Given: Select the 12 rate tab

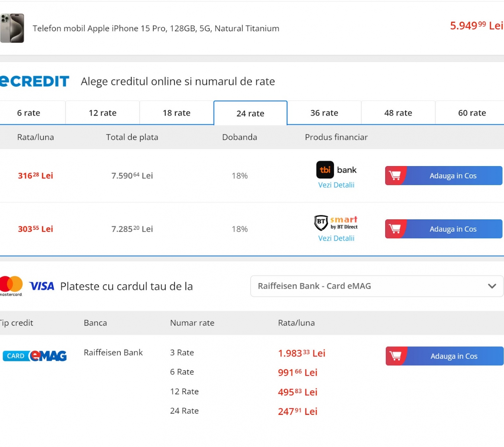Looking at the screenshot, I should (x=103, y=113).
